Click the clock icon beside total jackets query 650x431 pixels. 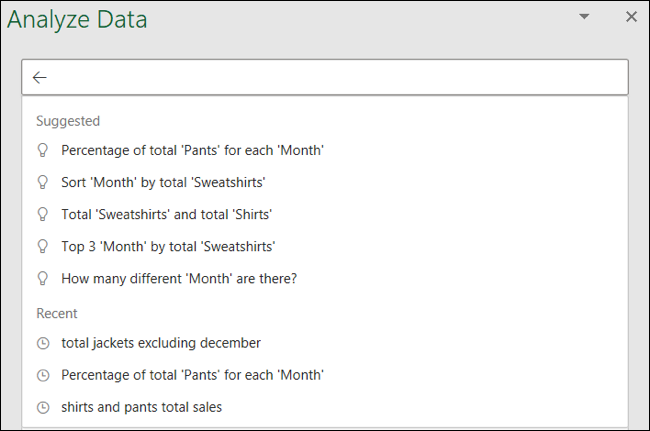(42, 343)
